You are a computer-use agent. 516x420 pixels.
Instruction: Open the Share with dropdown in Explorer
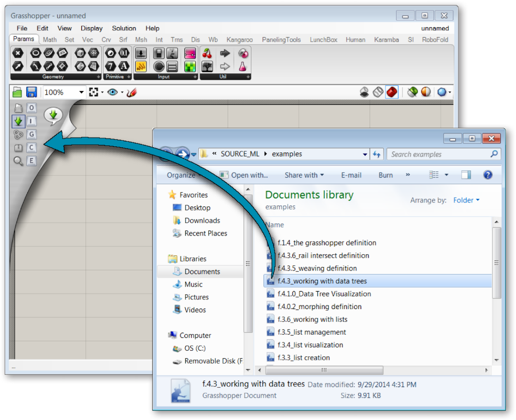pos(304,175)
